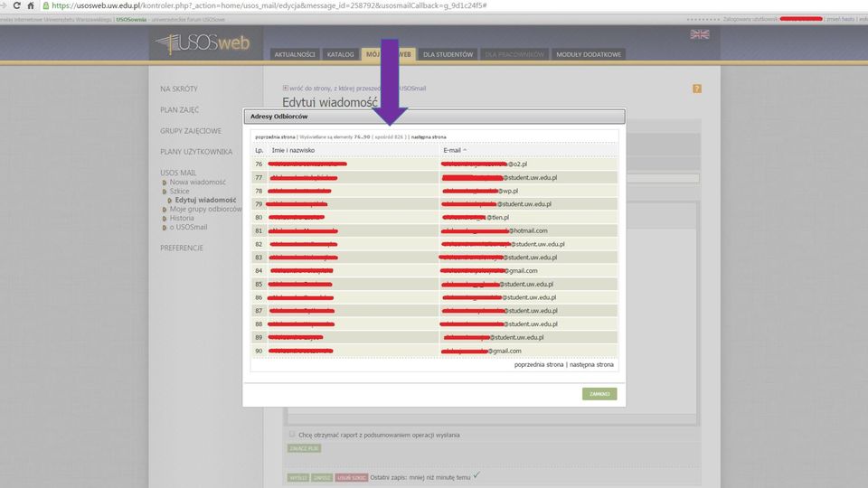Click the 'wróć do strony' back link
The height and width of the screenshot is (488, 868).
[358, 88]
